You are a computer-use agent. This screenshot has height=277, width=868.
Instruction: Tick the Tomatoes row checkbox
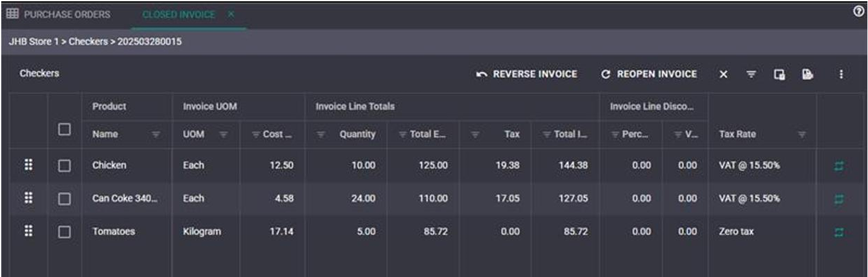pyautogui.click(x=64, y=232)
